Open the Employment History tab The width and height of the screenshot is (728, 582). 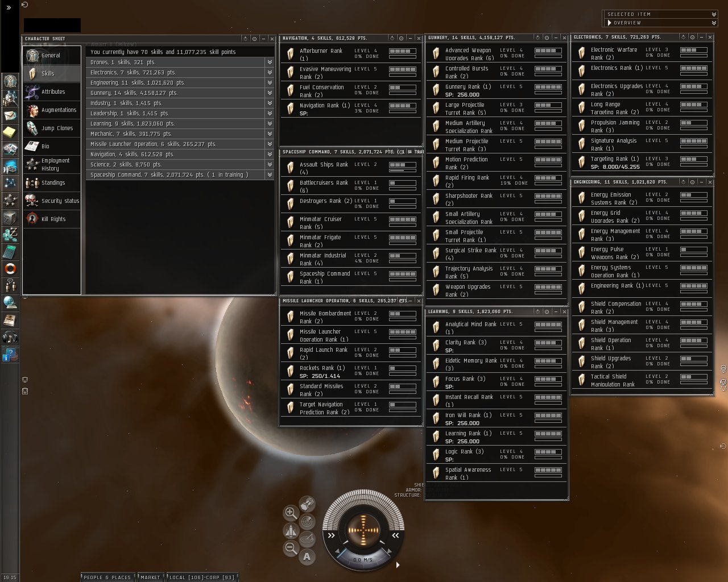tap(52, 164)
